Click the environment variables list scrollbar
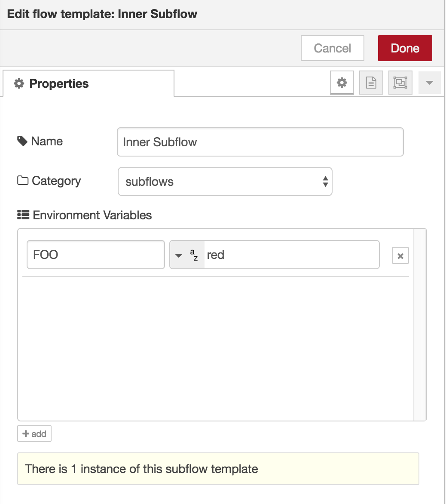446x504 pixels. coord(419,325)
